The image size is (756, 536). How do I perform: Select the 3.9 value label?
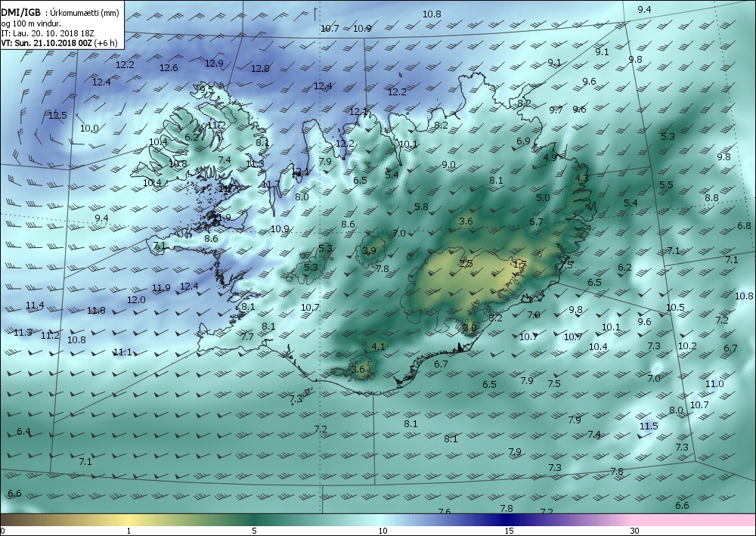tap(370, 250)
